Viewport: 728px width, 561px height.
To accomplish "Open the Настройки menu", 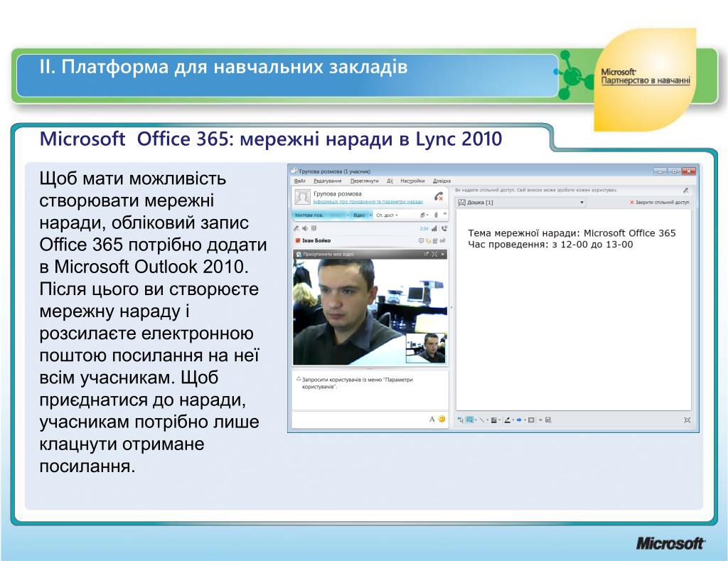I will coord(412,181).
